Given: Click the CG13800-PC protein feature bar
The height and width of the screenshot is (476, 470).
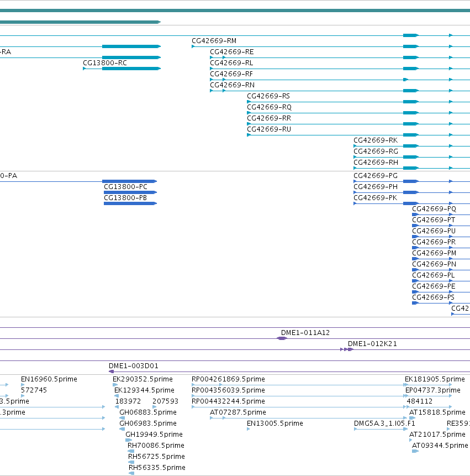Looking at the screenshot, I should (130, 192).
